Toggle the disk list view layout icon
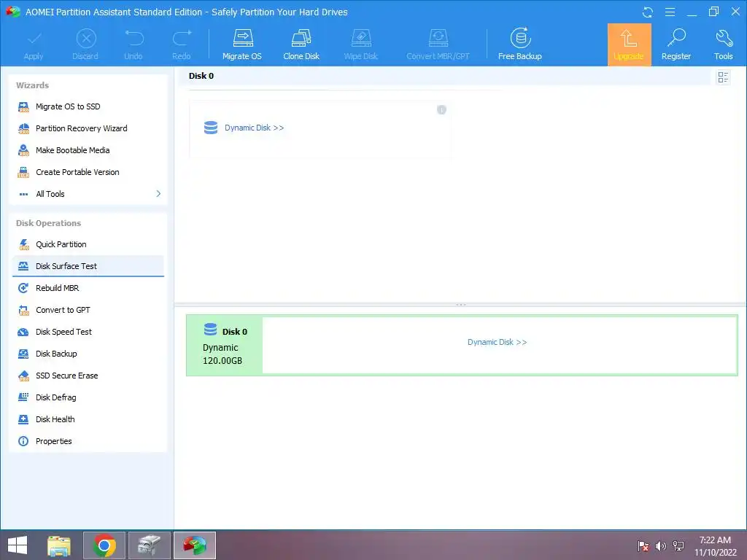747x560 pixels. point(723,77)
